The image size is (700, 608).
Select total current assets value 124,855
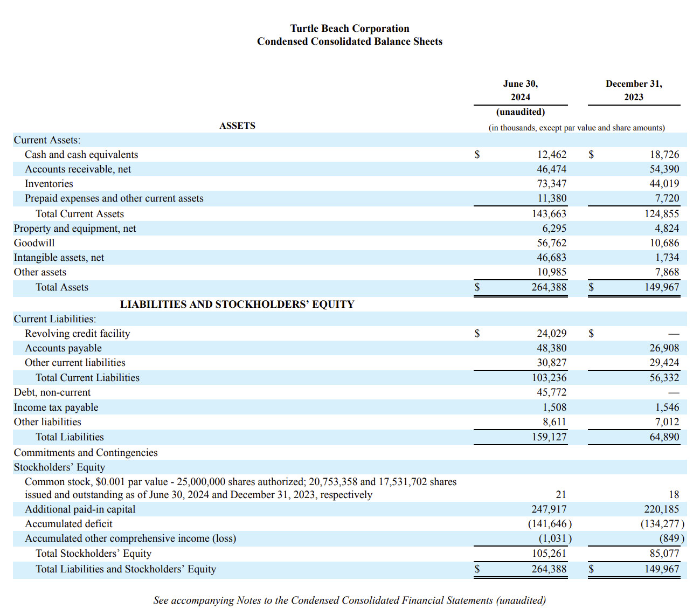662,214
